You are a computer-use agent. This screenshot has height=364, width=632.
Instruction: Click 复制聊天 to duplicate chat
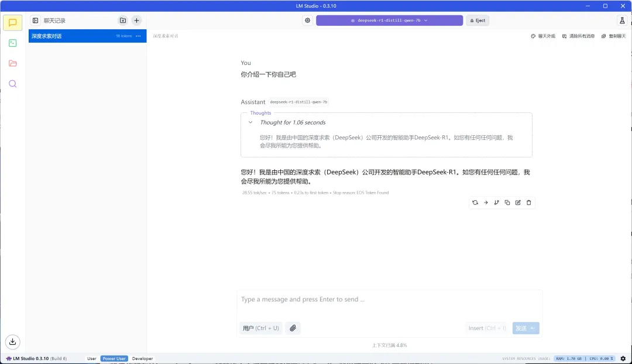tap(614, 36)
